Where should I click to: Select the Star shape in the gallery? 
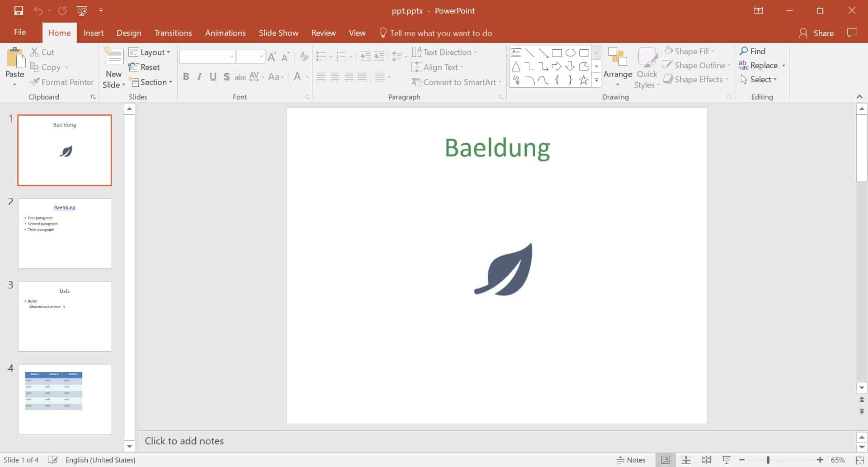tap(584, 80)
